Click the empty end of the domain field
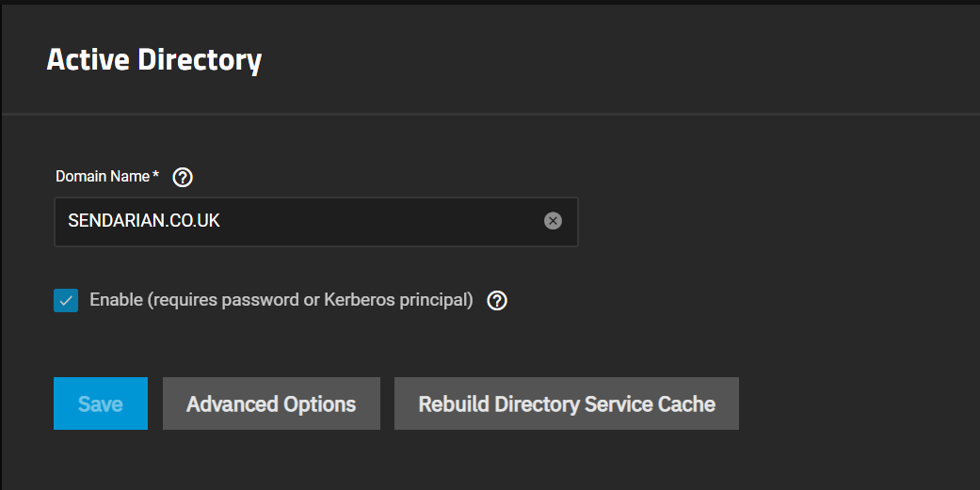Viewport: 980px width, 490px height. [381, 222]
